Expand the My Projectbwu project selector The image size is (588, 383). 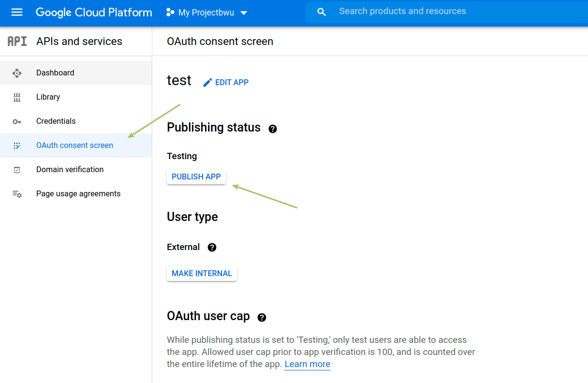pyautogui.click(x=206, y=13)
